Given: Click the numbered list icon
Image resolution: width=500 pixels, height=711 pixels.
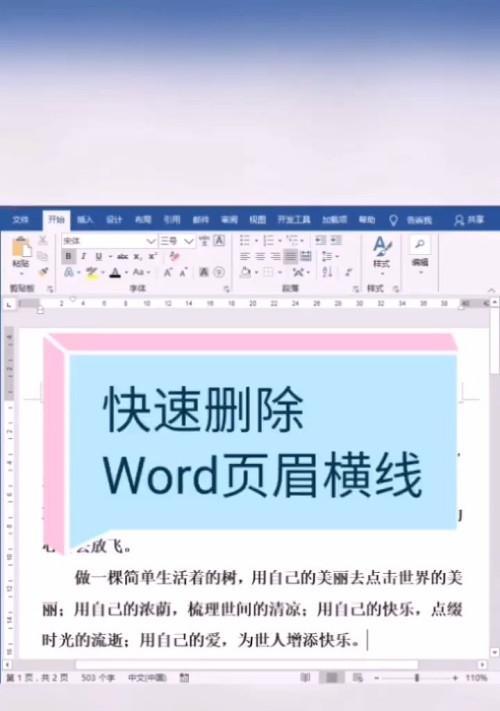Looking at the screenshot, I should pos(268,240).
